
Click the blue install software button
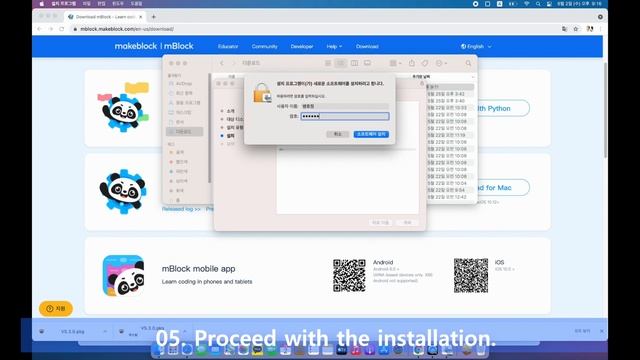coord(371,134)
